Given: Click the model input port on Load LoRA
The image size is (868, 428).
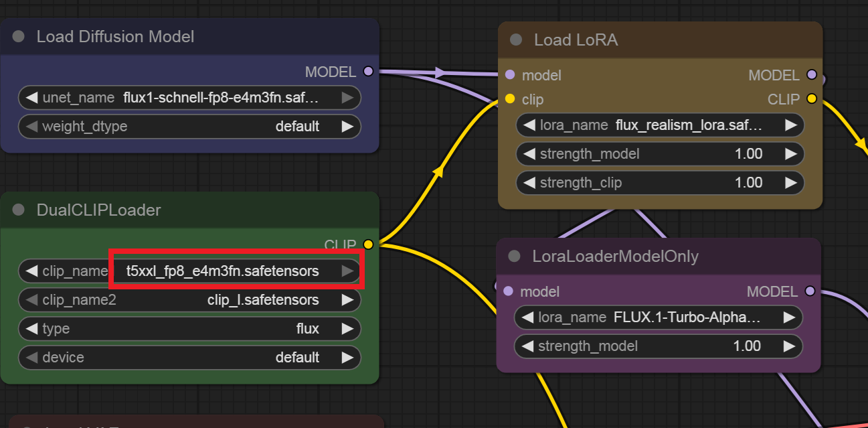Looking at the screenshot, I should pos(510,75).
